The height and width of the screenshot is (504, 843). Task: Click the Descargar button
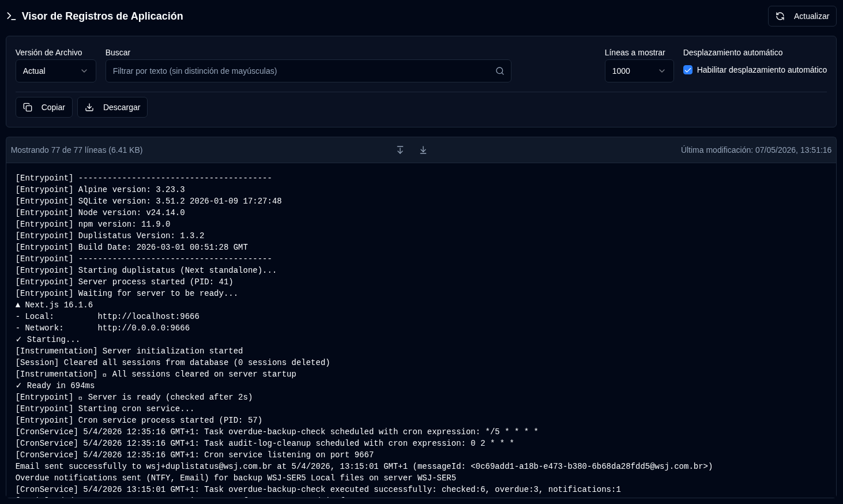pos(112,107)
